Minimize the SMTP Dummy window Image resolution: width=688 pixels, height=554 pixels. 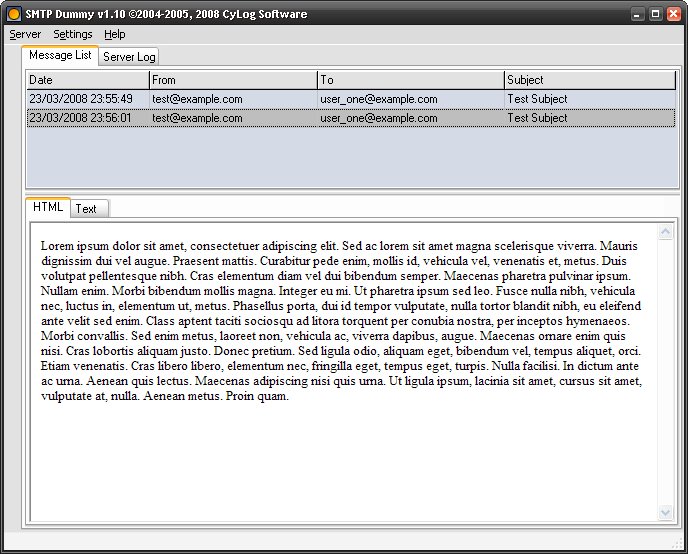coord(637,14)
